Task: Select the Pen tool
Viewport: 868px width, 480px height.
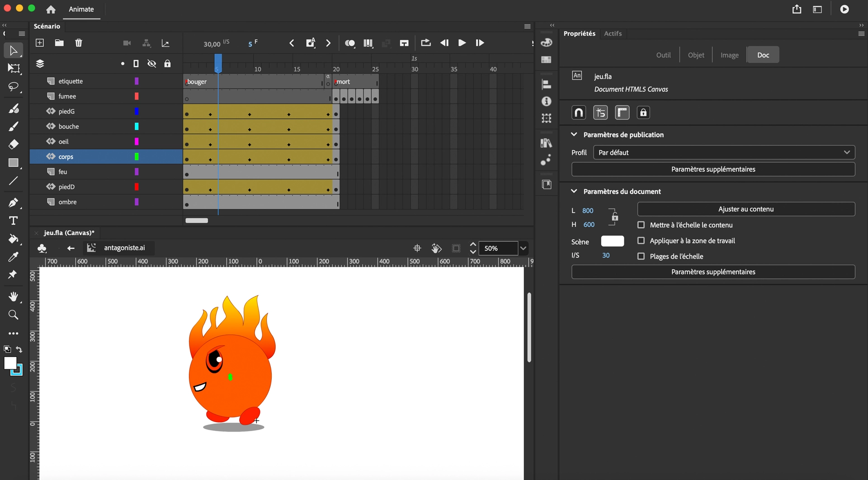Action: coord(14,202)
